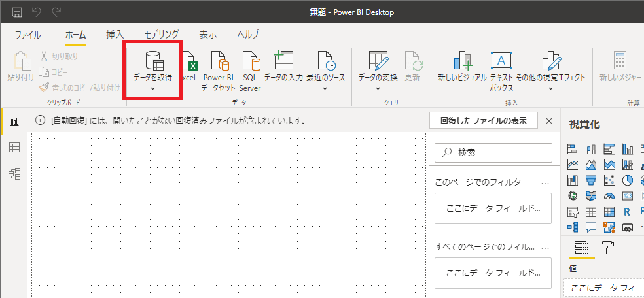Select the clustered bar chart visual
This screenshot has height=298, width=644.
[x=609, y=148]
